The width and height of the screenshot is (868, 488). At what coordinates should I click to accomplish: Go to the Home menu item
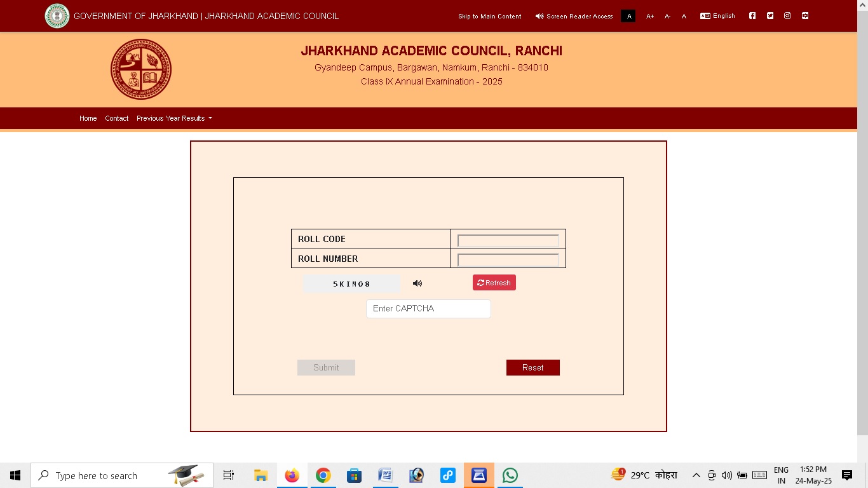pyautogui.click(x=88, y=118)
